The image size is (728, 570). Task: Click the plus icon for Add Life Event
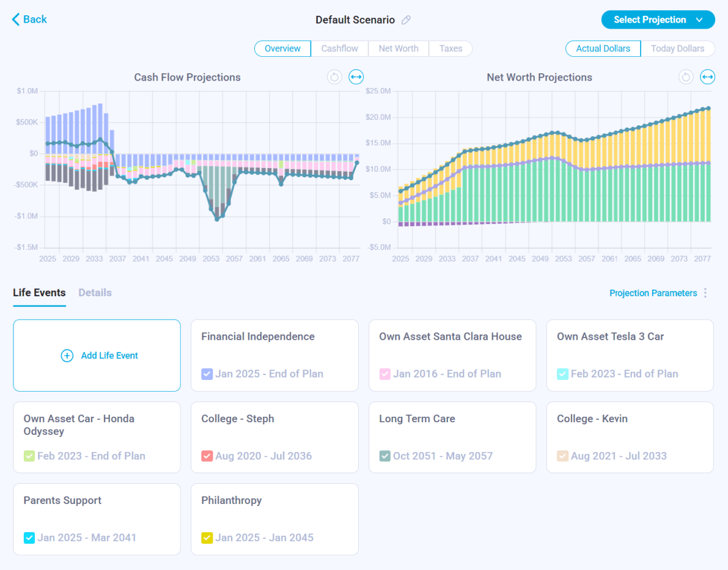click(x=67, y=356)
